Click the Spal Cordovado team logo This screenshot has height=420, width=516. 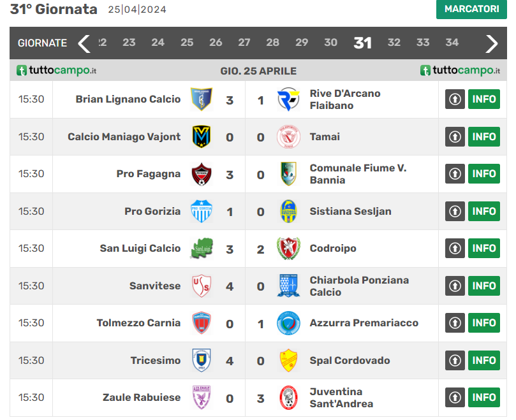point(288,361)
